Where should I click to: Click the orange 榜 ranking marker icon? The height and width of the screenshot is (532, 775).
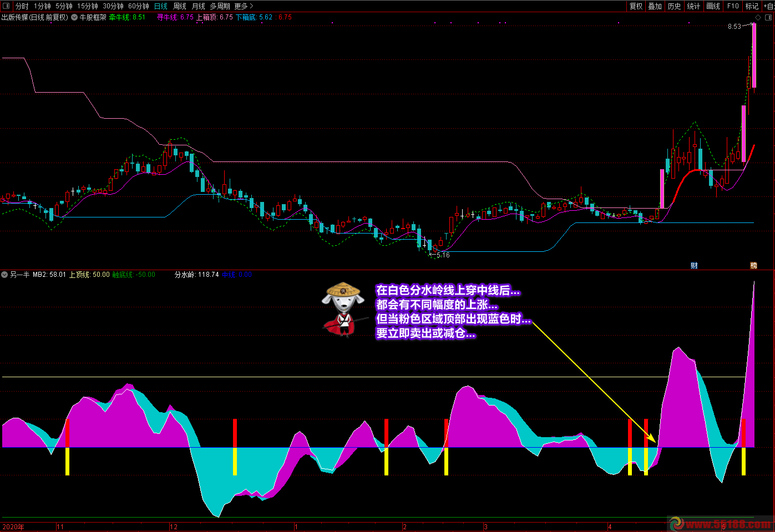[753, 265]
